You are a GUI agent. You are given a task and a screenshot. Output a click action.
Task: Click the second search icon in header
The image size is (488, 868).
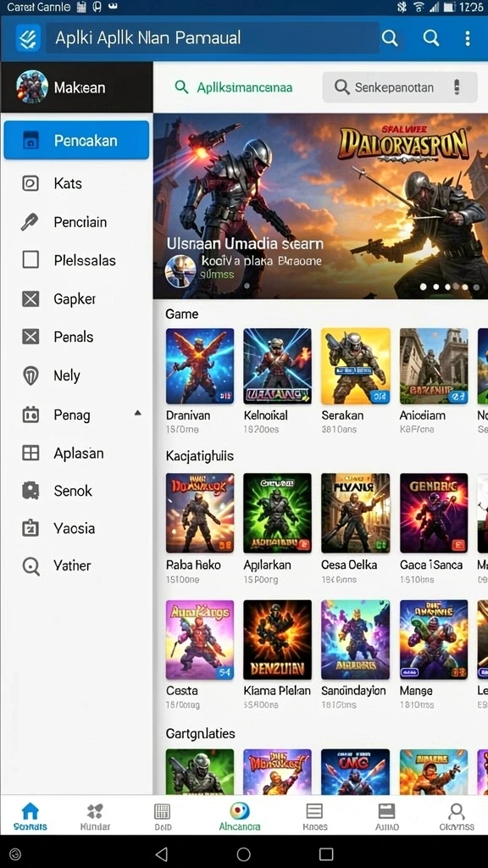coord(430,38)
